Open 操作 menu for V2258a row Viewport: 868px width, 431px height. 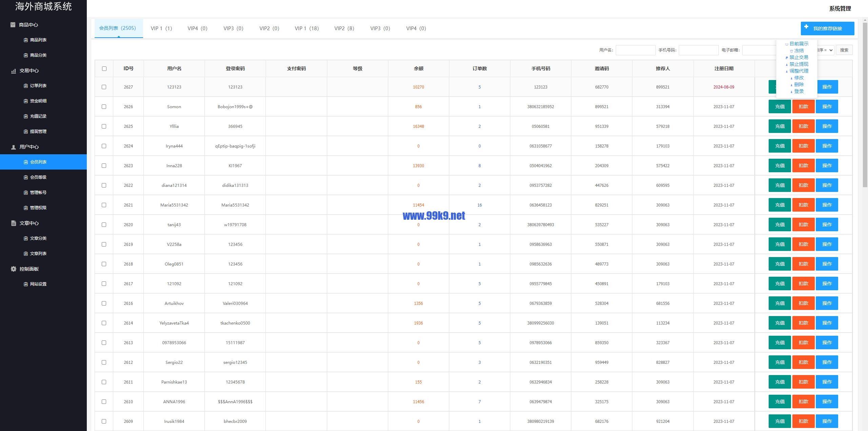[x=827, y=244]
